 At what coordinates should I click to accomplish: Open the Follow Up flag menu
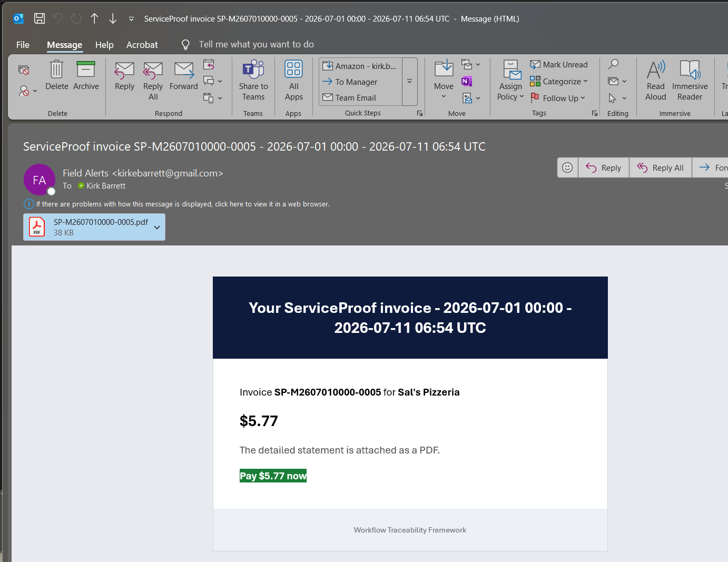[x=558, y=98]
